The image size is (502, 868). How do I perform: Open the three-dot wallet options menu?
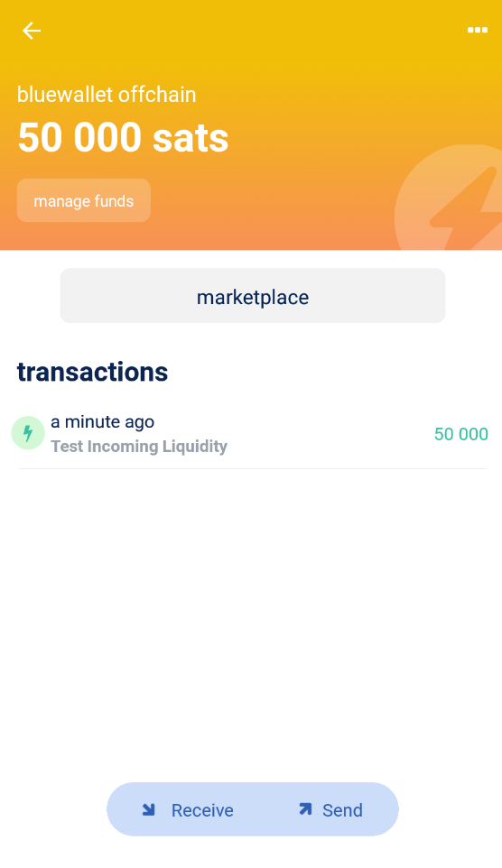(477, 30)
